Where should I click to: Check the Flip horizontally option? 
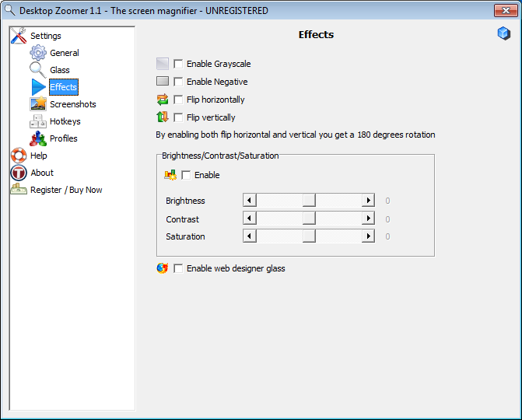(179, 100)
